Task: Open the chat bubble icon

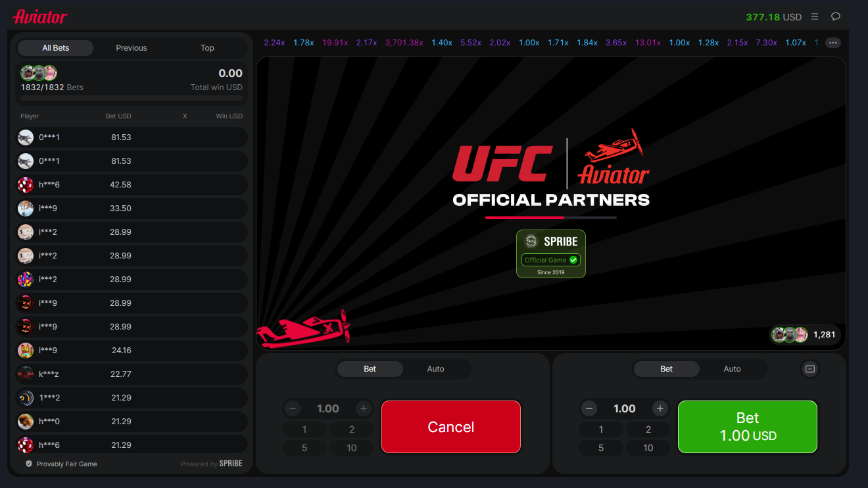Action: (836, 16)
